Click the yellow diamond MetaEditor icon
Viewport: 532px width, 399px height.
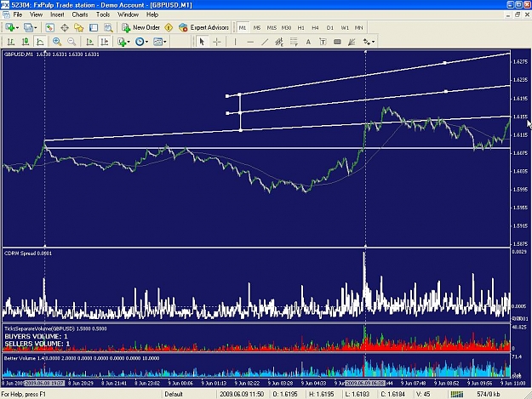tap(169, 28)
